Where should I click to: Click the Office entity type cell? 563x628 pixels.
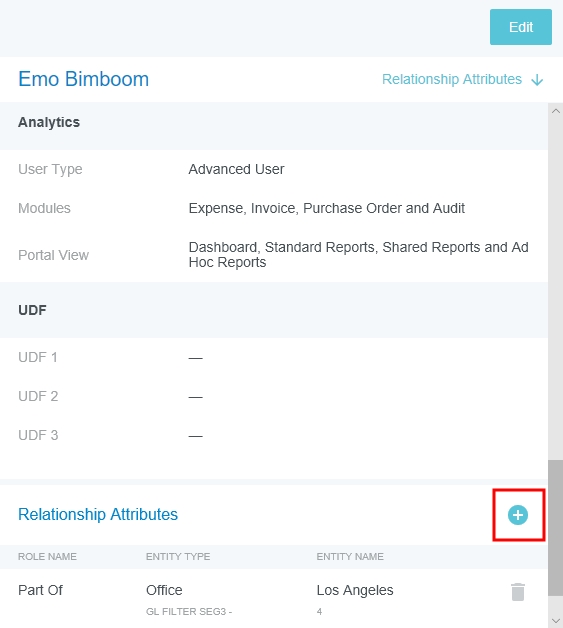(164, 590)
